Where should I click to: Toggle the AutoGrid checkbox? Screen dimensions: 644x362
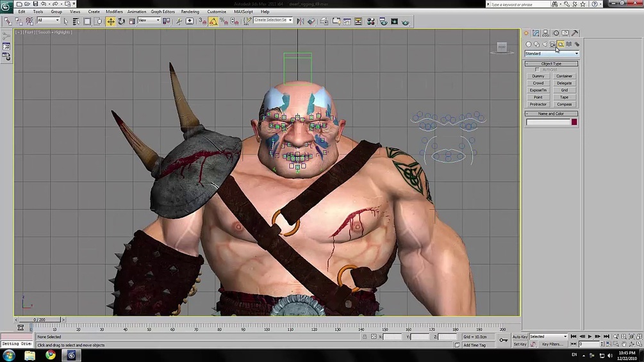537,70
